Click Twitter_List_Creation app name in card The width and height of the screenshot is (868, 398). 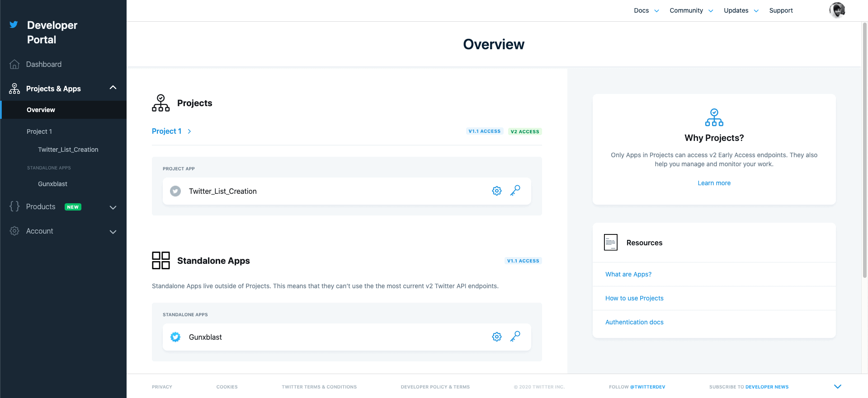223,191
